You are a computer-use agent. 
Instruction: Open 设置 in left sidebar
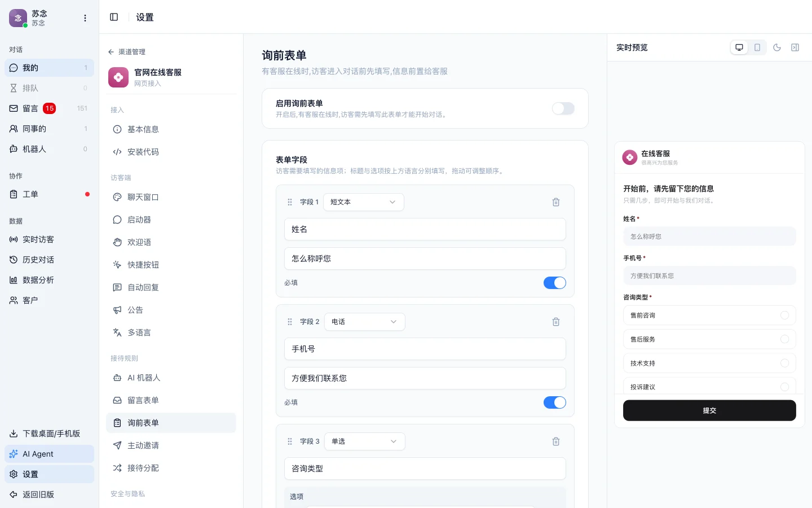tap(49, 474)
